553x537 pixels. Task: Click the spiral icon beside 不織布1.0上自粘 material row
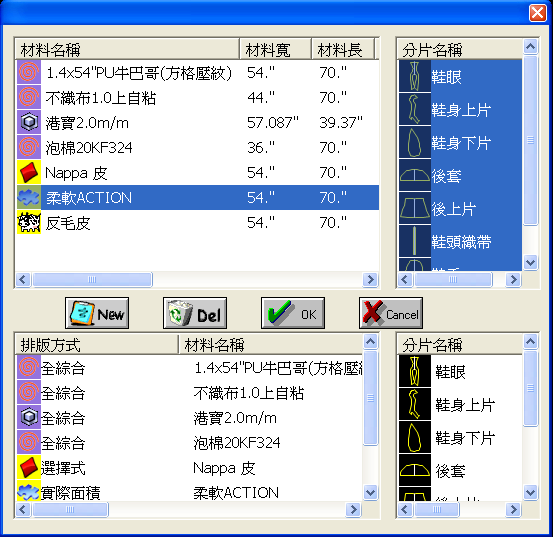29,97
